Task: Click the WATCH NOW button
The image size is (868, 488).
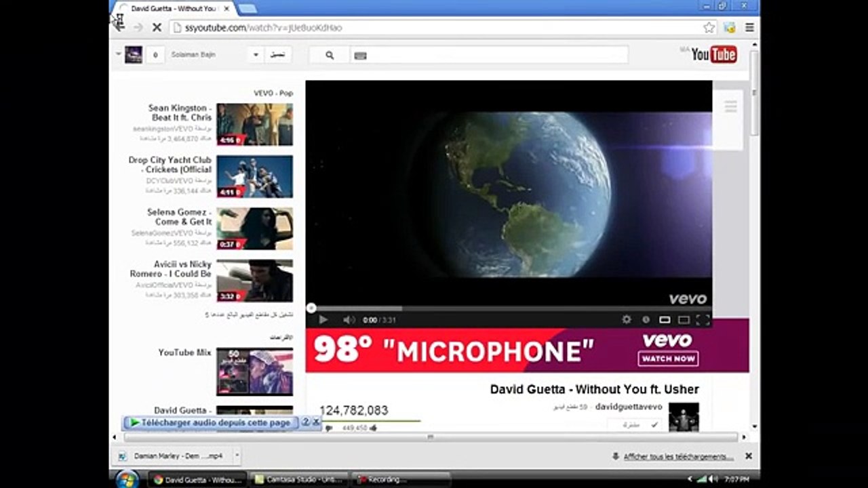Action: tap(668, 359)
